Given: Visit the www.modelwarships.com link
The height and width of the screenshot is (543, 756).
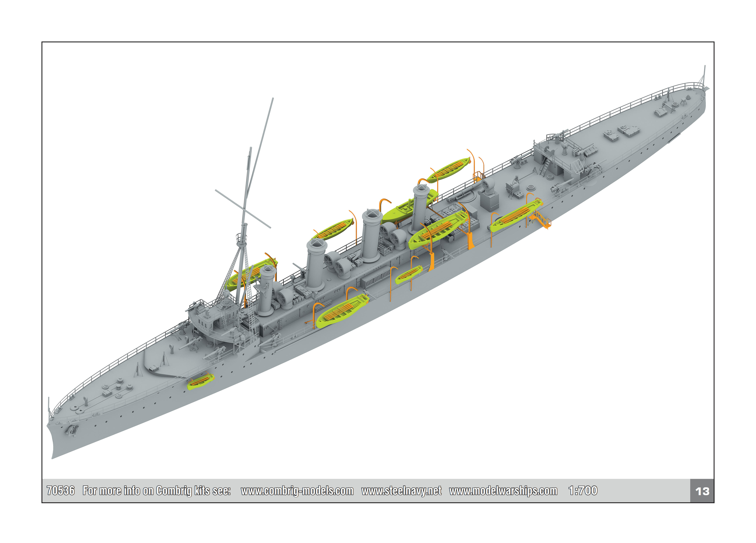Looking at the screenshot, I should (503, 491).
